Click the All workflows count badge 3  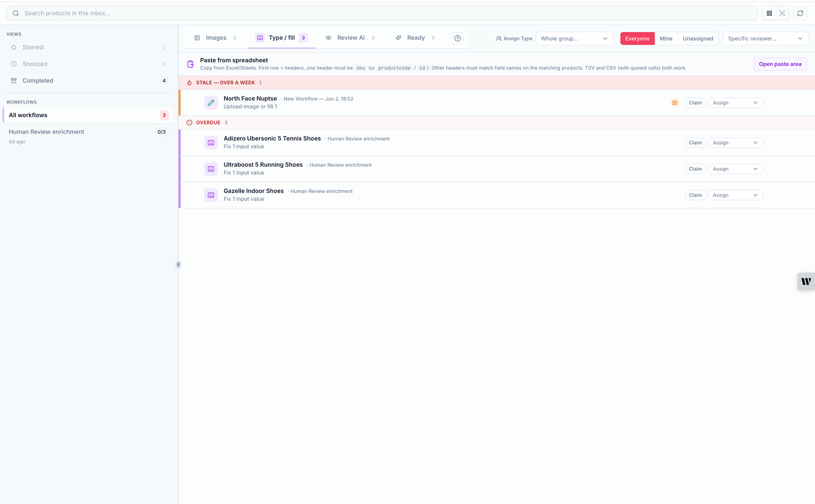[164, 115]
